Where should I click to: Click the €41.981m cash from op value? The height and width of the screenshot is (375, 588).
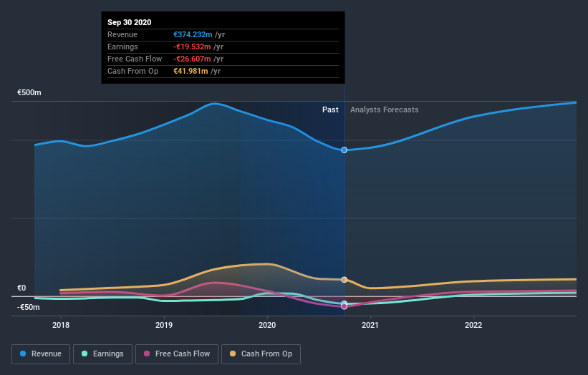(191, 71)
